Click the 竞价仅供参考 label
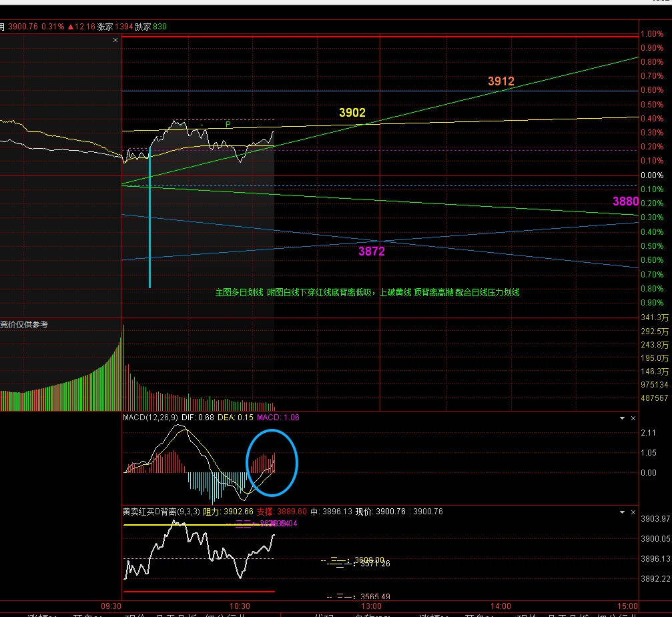This screenshot has height=617, width=672. click(24, 324)
